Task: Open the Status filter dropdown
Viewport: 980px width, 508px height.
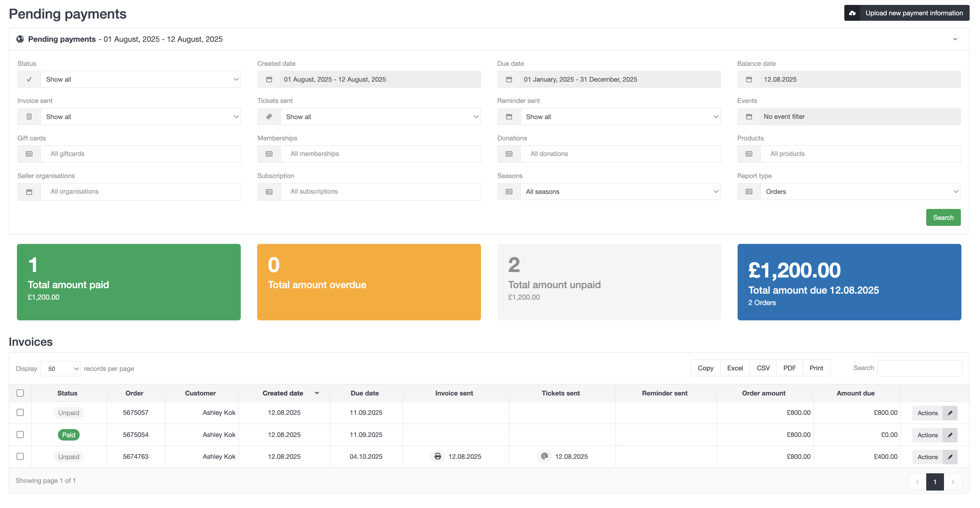Action: tap(141, 79)
